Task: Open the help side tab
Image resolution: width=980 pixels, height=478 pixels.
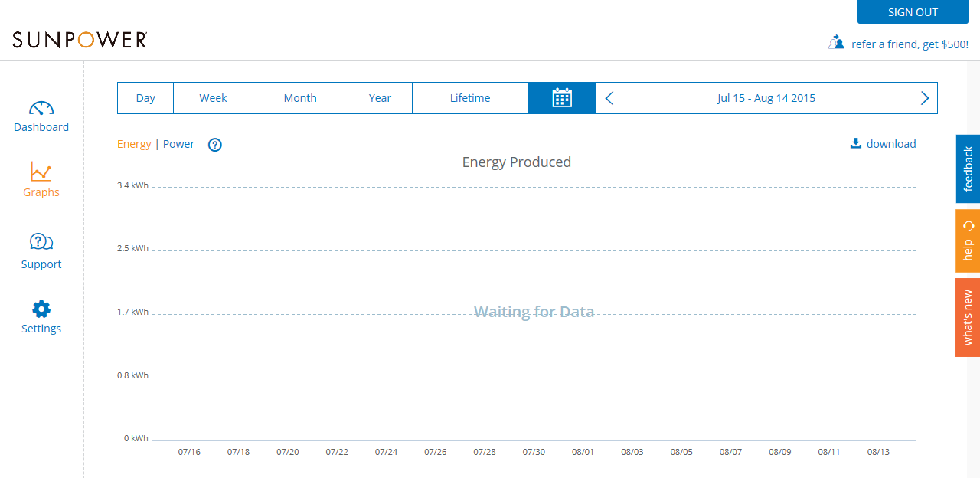Action: 968,241
